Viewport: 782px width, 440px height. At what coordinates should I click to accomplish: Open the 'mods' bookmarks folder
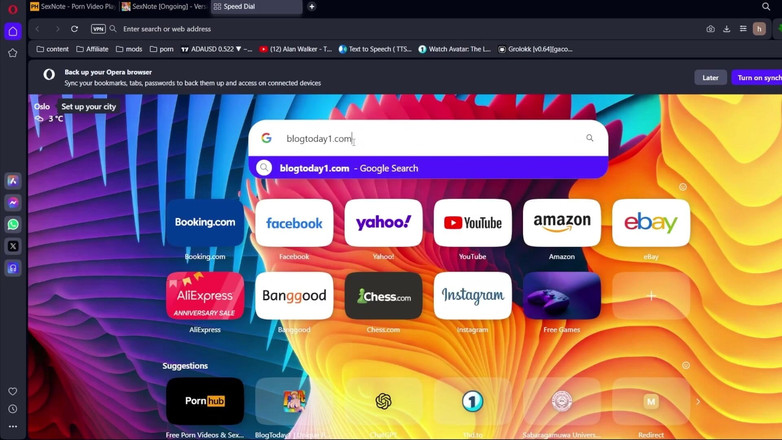tap(128, 49)
